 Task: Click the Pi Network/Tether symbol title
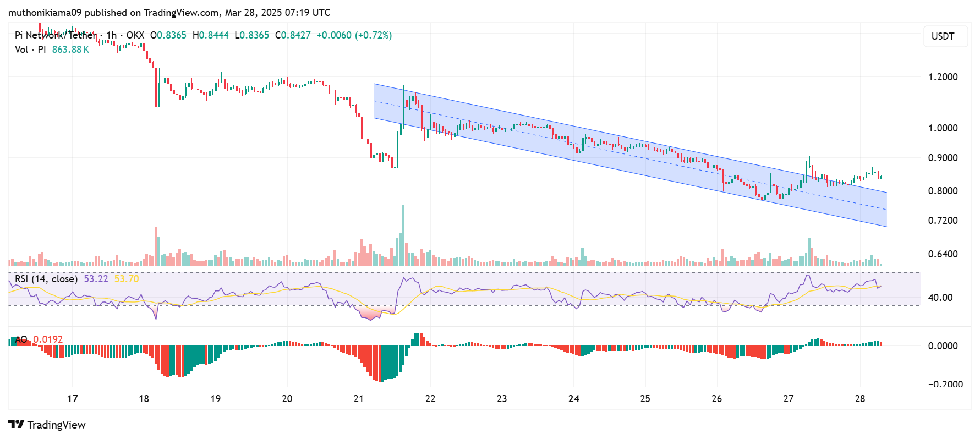(x=55, y=35)
